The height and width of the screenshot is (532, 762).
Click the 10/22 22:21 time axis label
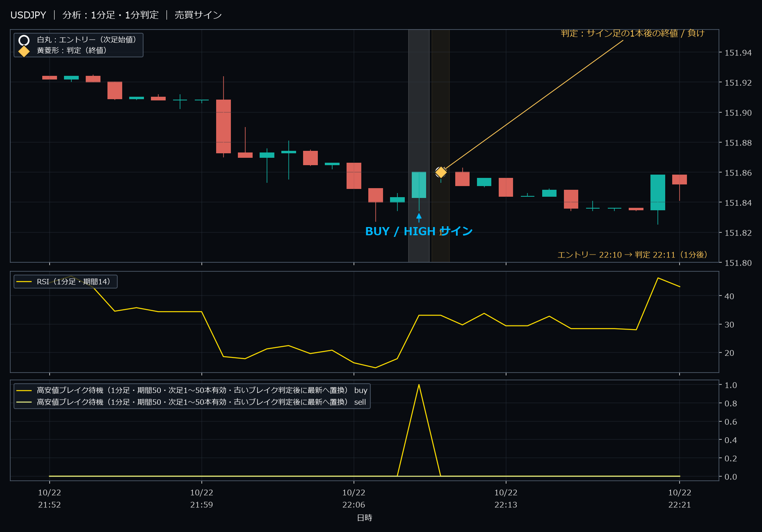pyautogui.click(x=680, y=499)
